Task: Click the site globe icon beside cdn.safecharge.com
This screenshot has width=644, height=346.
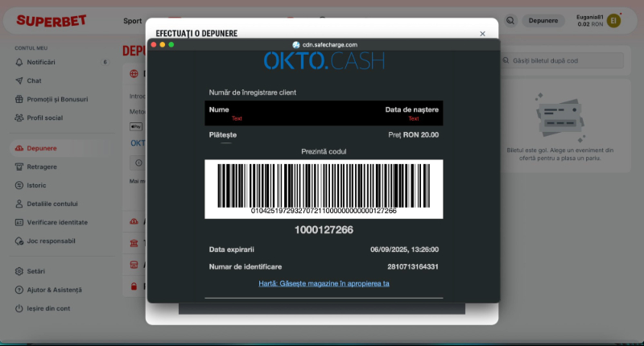Action: pyautogui.click(x=295, y=45)
